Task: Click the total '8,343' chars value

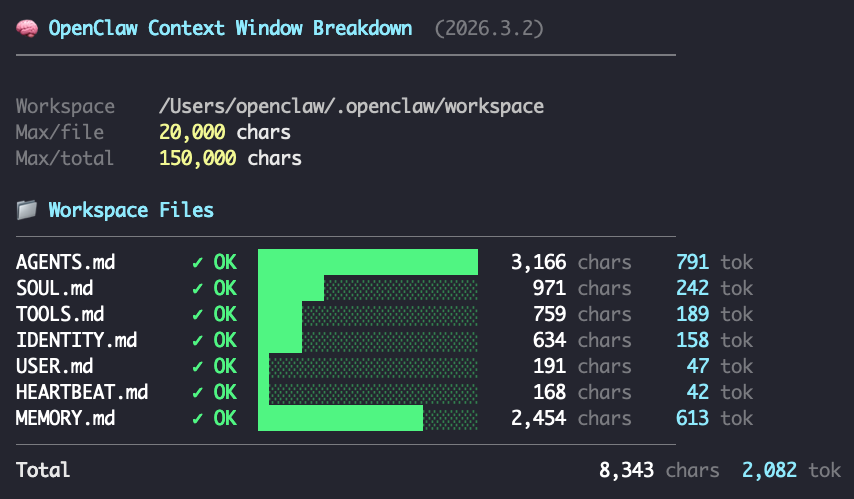Action: pos(626,471)
